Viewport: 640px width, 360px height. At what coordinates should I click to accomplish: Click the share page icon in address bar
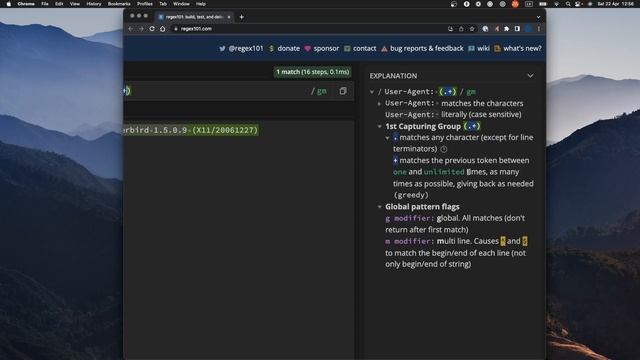[x=461, y=29]
